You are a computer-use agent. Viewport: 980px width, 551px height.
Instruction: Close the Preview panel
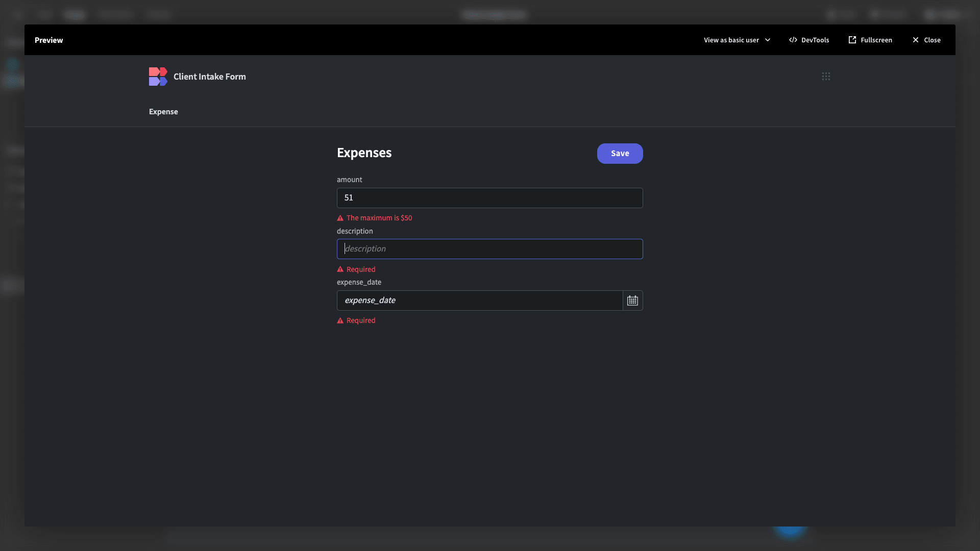(926, 40)
